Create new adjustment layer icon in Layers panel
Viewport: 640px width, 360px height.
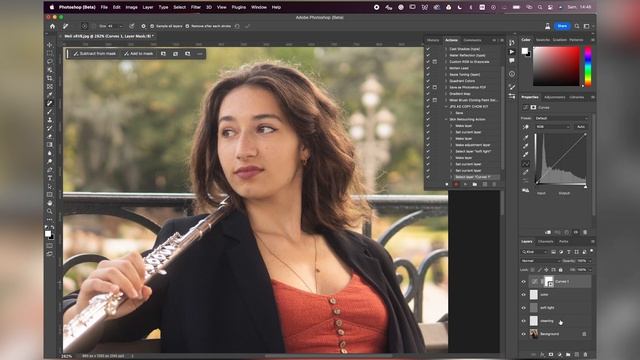[560, 354]
